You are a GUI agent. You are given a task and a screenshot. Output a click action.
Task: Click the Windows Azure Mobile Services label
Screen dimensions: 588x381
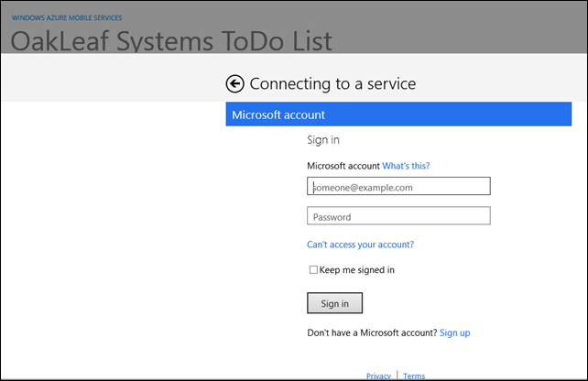pos(67,17)
